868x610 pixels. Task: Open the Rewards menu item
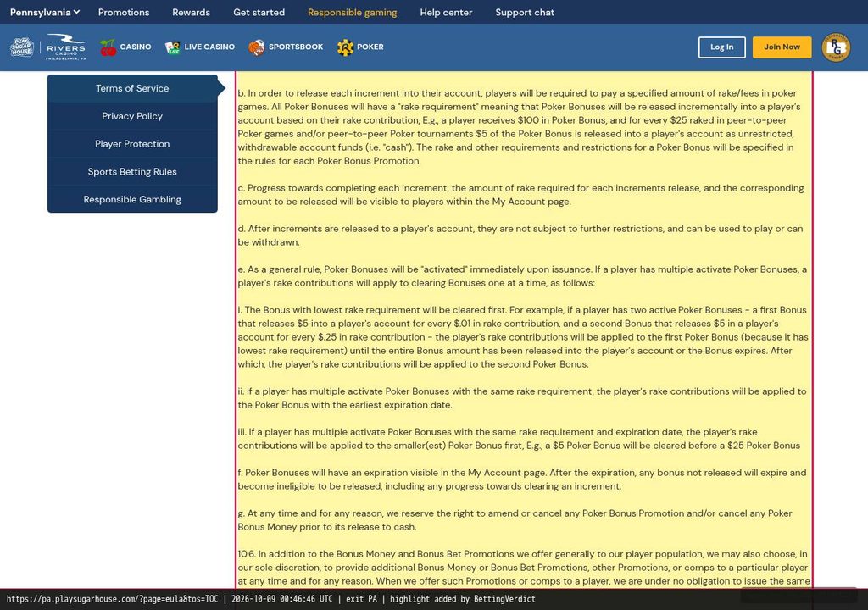(191, 12)
